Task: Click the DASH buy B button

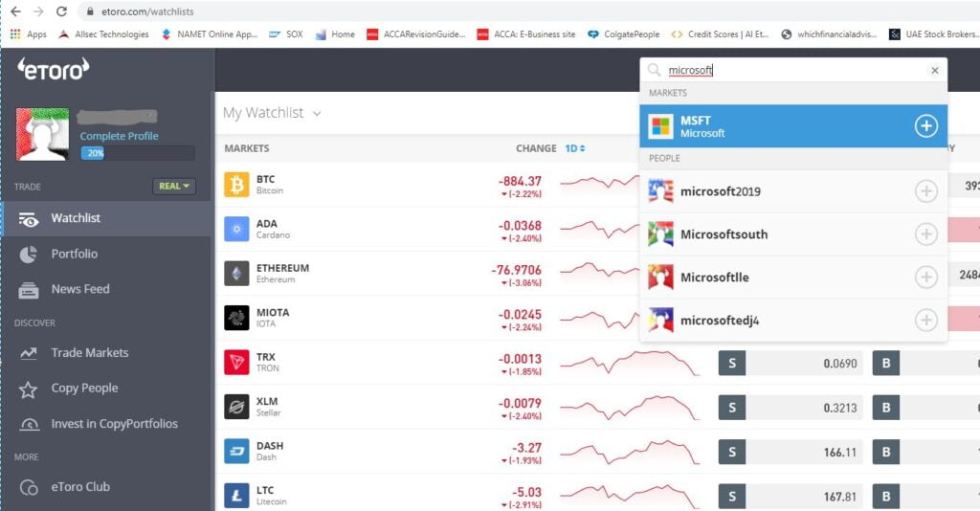Action: coord(885,452)
